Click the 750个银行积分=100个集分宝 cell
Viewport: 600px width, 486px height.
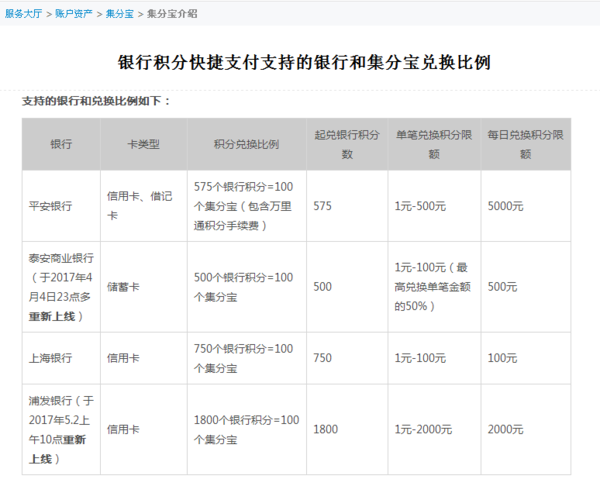click(x=246, y=358)
